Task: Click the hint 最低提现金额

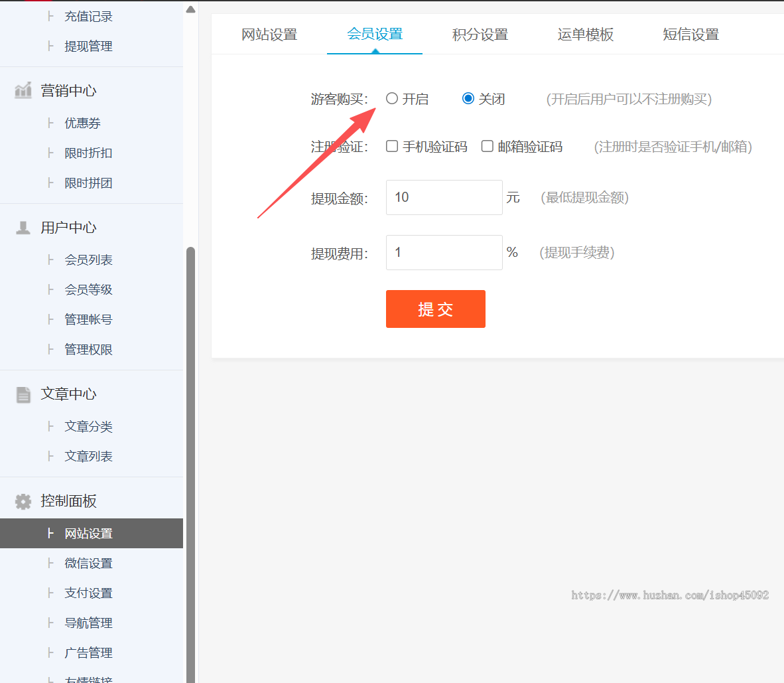Action: point(584,198)
